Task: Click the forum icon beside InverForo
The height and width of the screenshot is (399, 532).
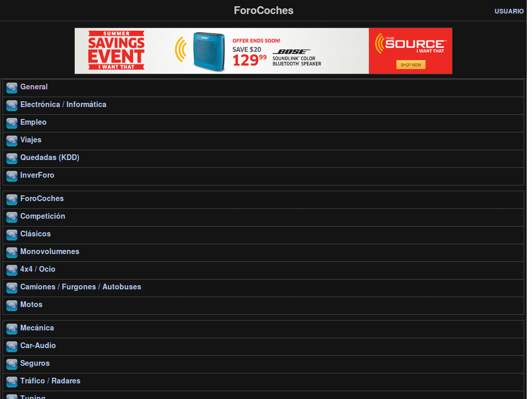Action: [x=12, y=176]
